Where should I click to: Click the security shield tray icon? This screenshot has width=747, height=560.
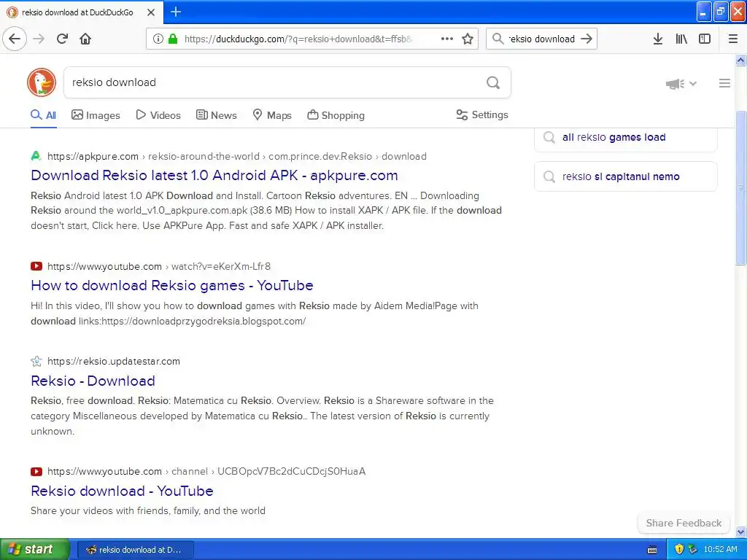pyautogui.click(x=679, y=550)
